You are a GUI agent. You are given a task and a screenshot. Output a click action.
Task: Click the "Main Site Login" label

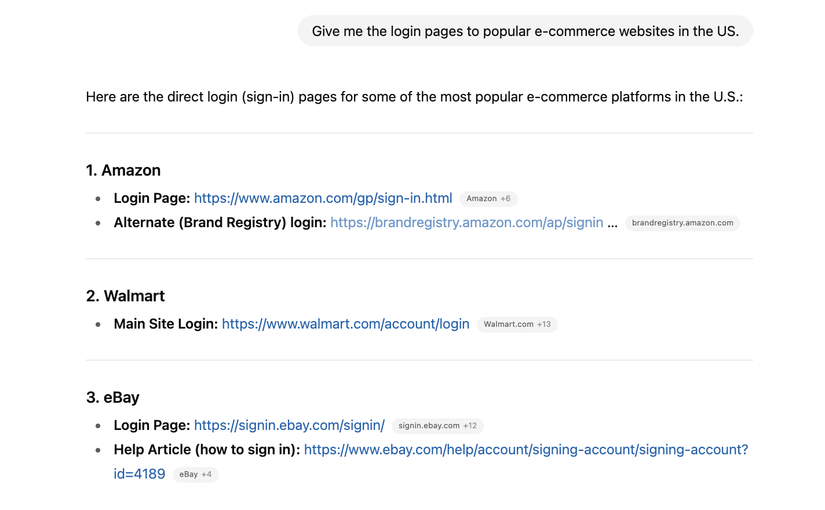pyautogui.click(x=166, y=324)
